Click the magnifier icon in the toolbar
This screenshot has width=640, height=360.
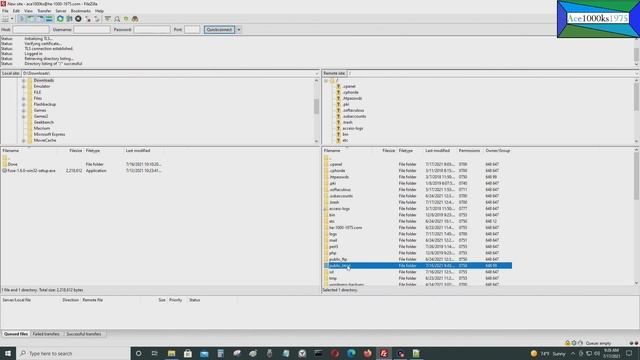coord(117,19)
